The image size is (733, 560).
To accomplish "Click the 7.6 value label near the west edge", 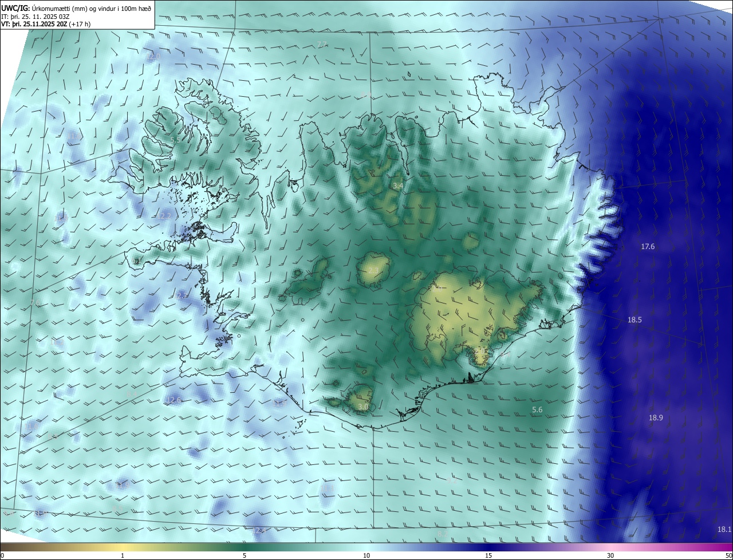I will click(36, 302).
